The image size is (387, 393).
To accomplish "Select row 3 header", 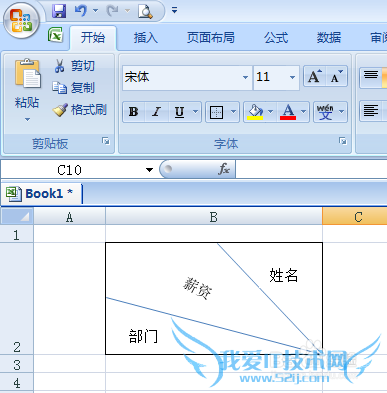I will (17, 364).
